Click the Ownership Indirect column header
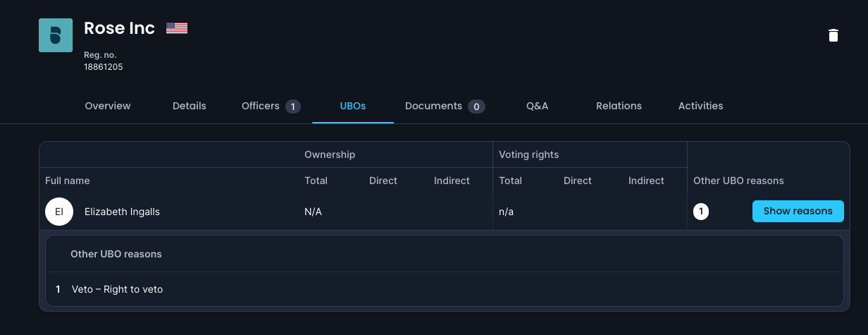The width and height of the screenshot is (868, 335). click(x=452, y=181)
